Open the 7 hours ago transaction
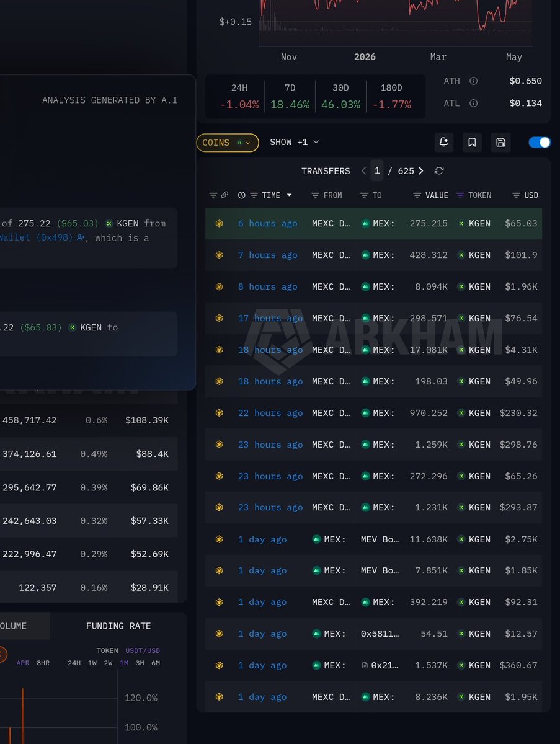Screen dimensions: 560x744 (268, 255)
